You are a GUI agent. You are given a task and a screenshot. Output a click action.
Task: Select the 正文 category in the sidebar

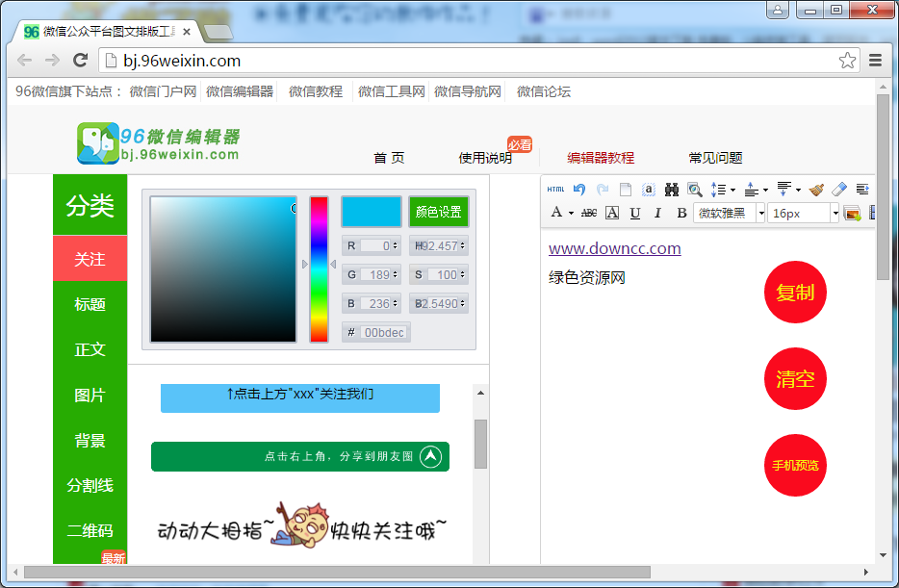coord(90,350)
